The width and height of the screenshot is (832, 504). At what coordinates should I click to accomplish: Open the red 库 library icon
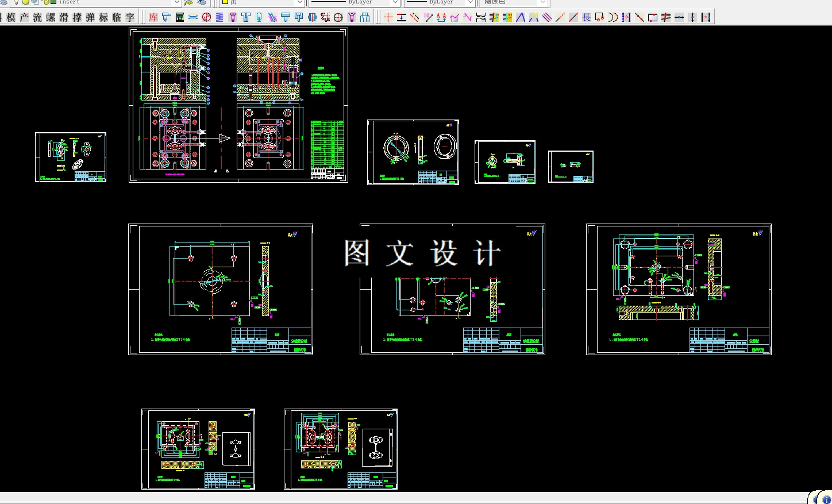point(153,17)
